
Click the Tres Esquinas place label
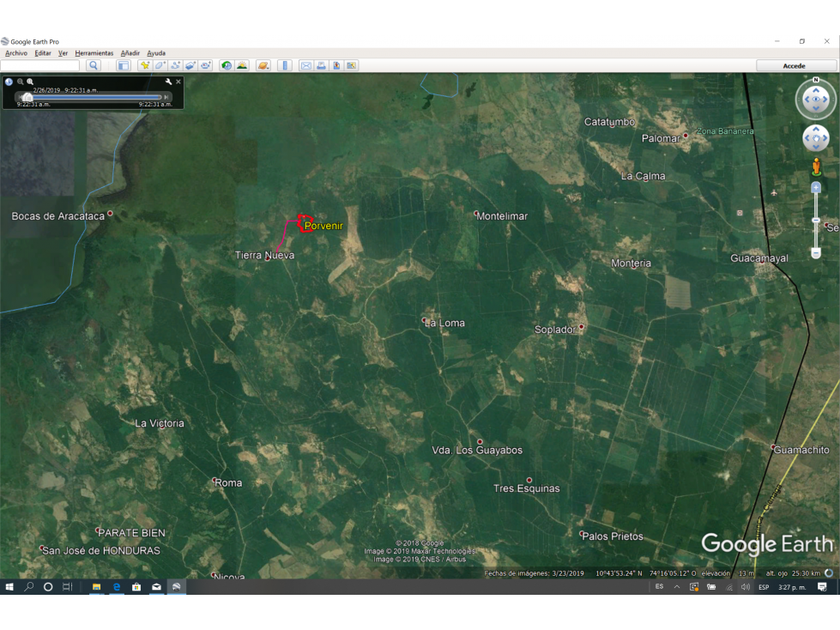[x=527, y=488]
